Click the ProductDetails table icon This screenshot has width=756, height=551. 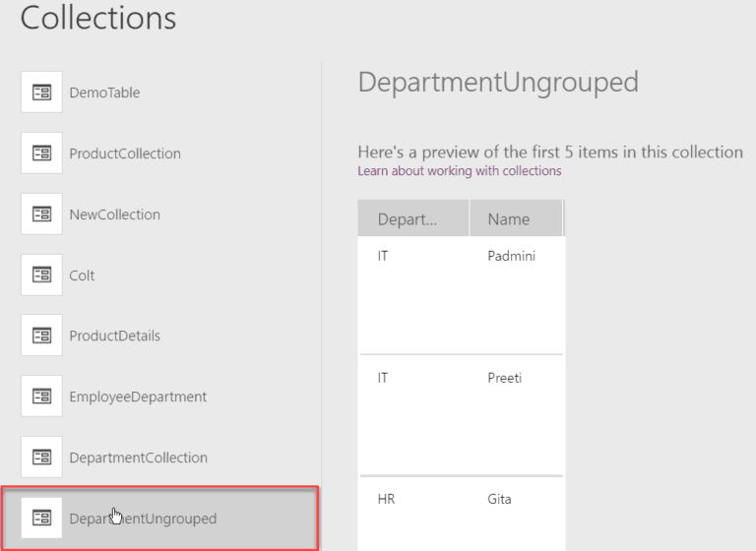[41, 336]
